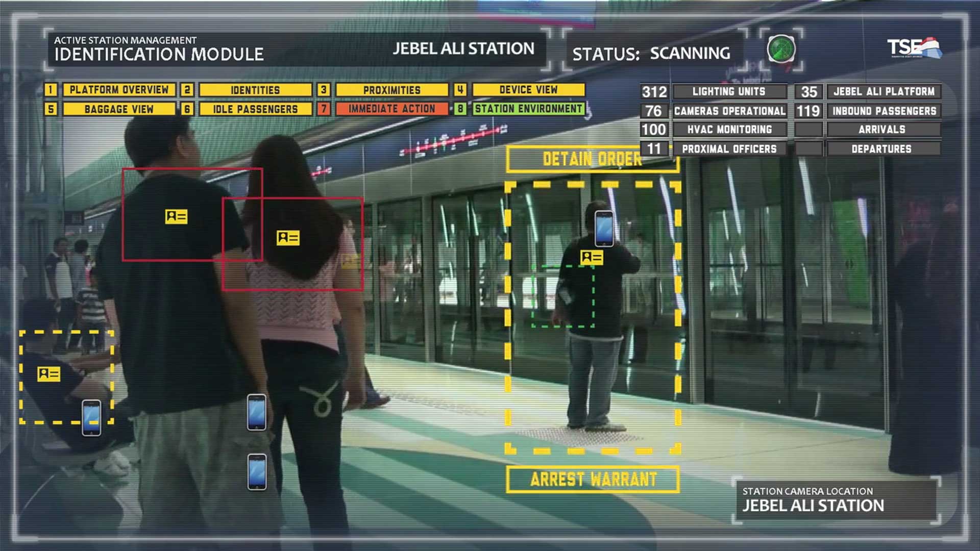Click the 35 platform count

[809, 92]
